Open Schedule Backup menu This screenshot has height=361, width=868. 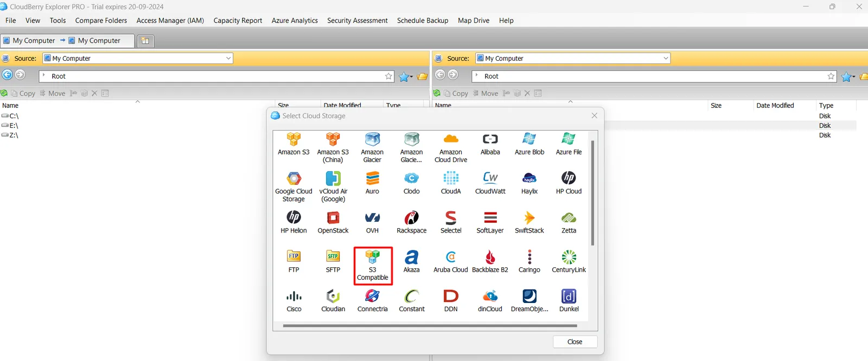[423, 21]
